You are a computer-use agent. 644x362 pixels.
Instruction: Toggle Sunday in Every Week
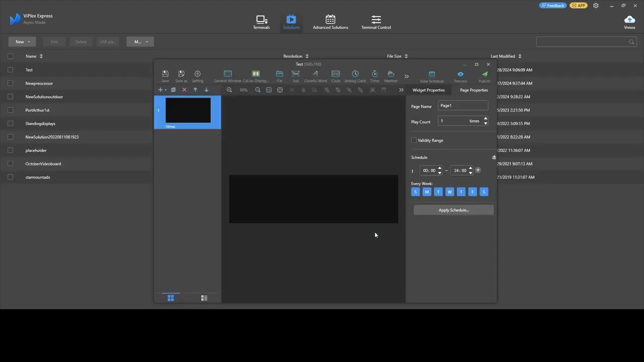[416, 192]
